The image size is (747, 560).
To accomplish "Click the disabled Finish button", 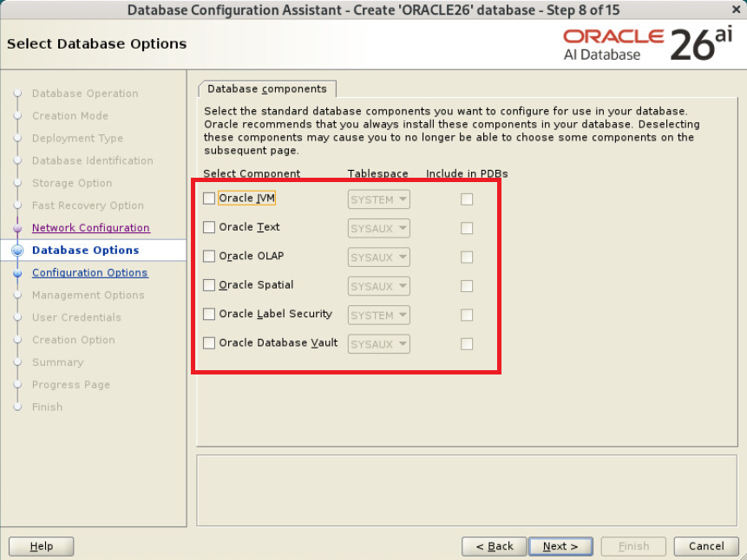I will pyautogui.click(x=633, y=546).
